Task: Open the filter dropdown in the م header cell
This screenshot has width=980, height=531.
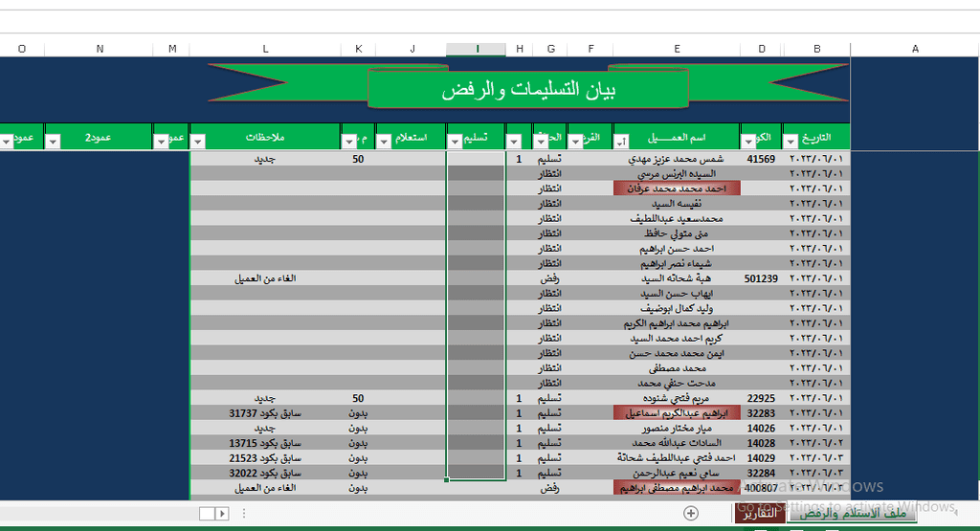Action: pos(348,142)
